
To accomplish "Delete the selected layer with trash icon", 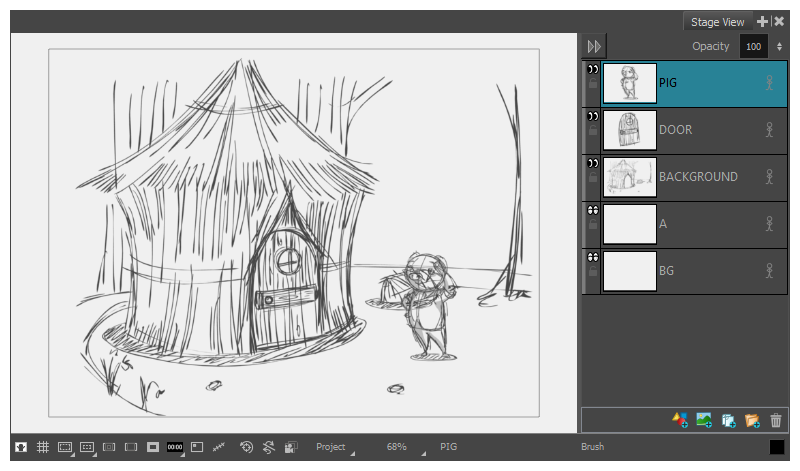I will [x=776, y=421].
